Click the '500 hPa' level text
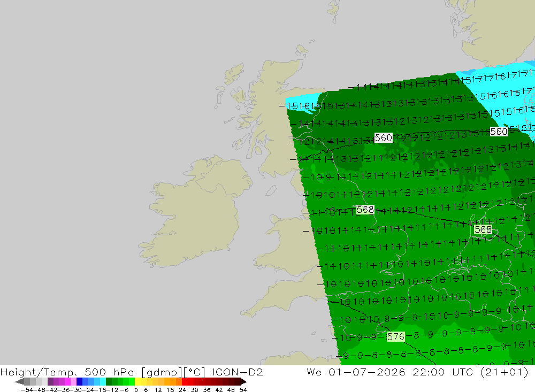This screenshot has height=392, width=535. pos(109,372)
